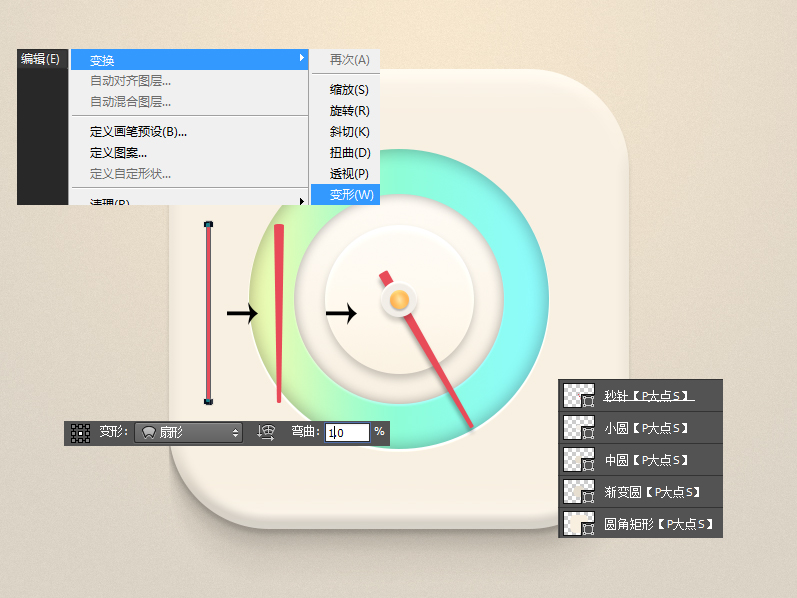Click the 渐变圆 layer thumbnail
797x598 pixels.
[x=578, y=492]
